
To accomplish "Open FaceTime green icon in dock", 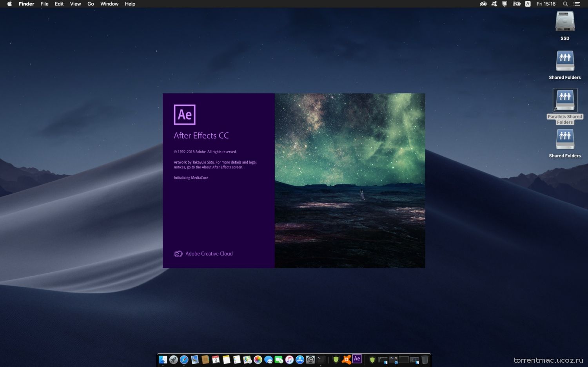I will click(279, 360).
